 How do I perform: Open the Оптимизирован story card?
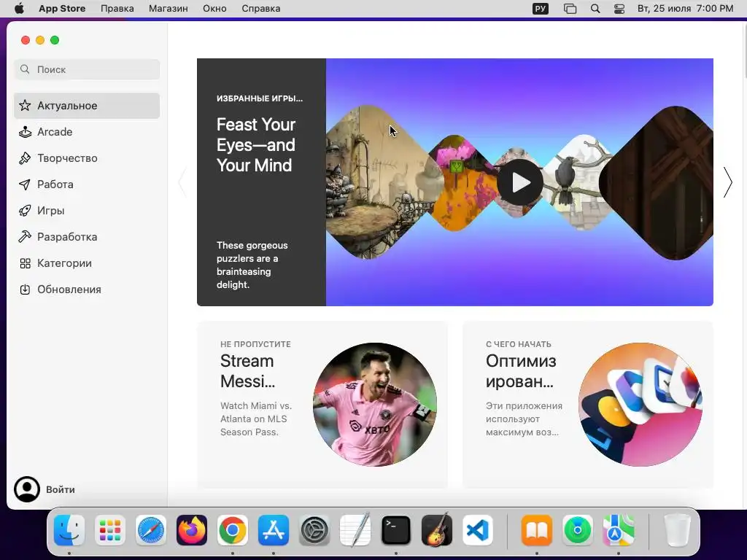click(x=588, y=405)
